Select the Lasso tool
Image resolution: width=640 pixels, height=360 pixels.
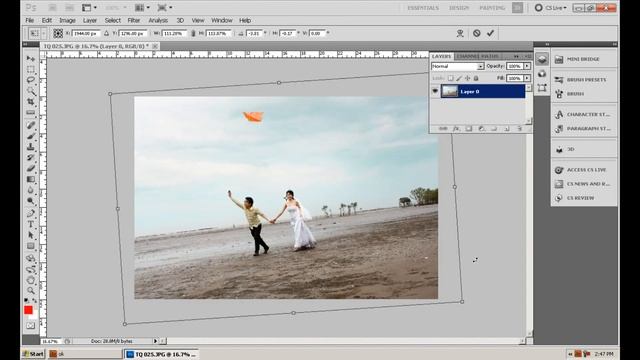(31, 80)
